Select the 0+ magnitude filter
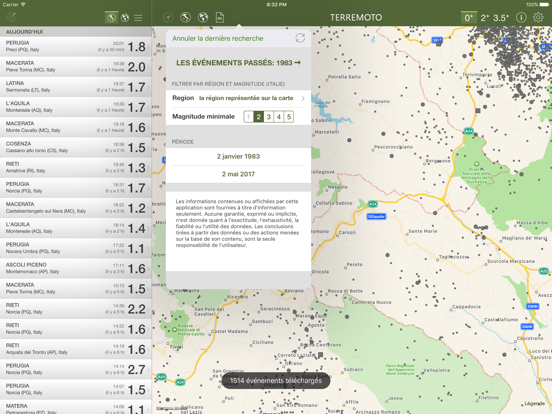Screen dimensions: 552x414 click(469, 18)
